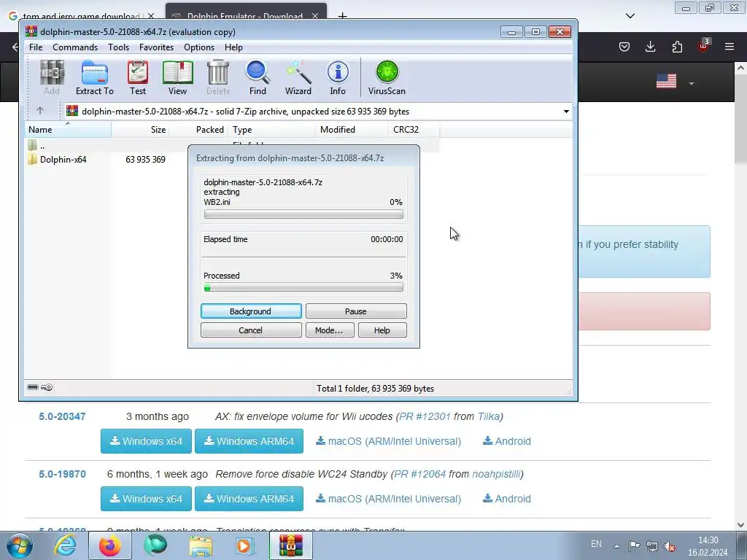Open Internet Explorer from taskbar
This screenshot has width=747, height=560.
[65, 545]
